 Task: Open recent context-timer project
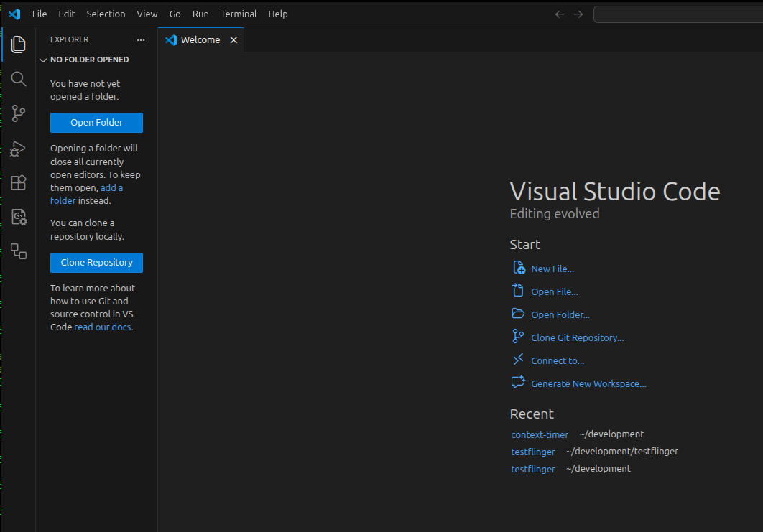(540, 435)
